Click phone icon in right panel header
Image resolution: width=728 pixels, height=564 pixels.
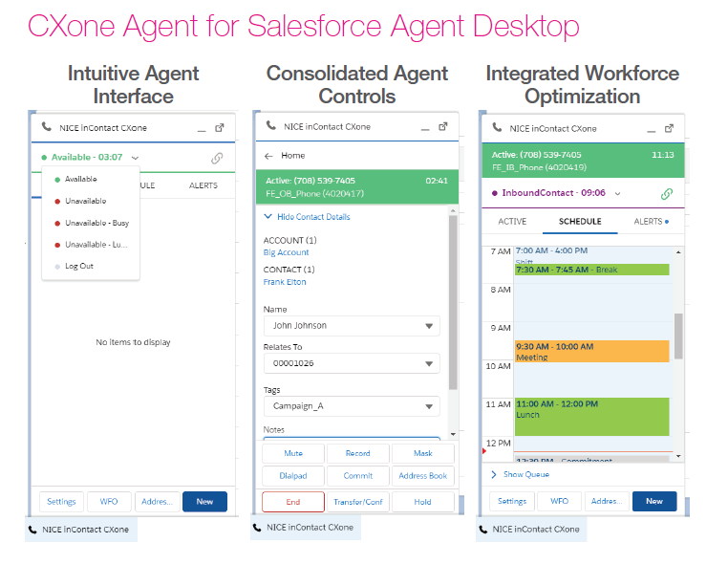click(x=497, y=127)
